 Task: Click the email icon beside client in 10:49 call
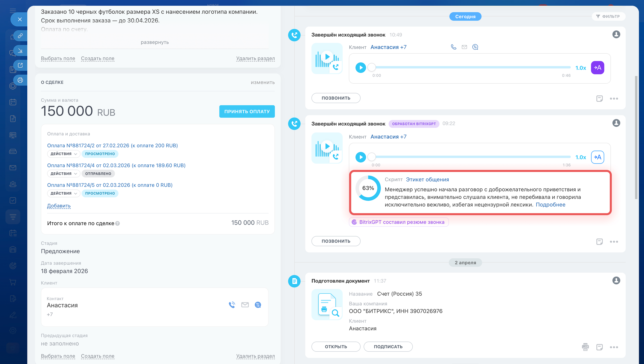coord(464,47)
